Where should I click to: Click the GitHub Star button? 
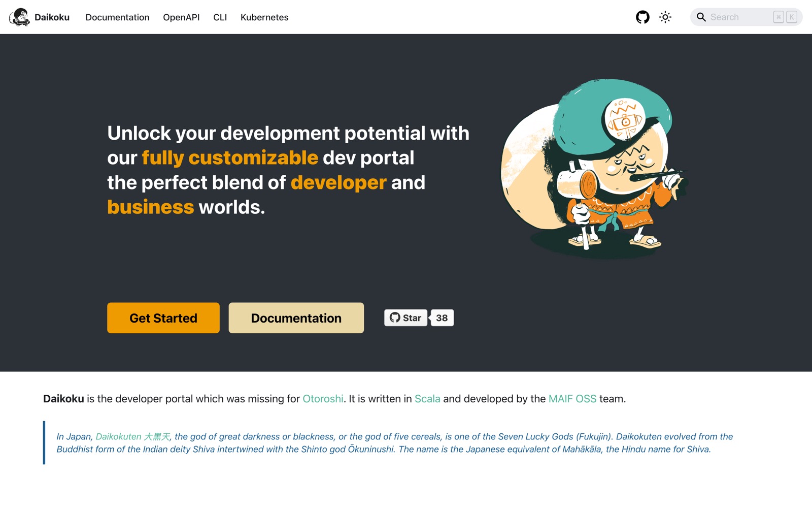[x=405, y=318]
